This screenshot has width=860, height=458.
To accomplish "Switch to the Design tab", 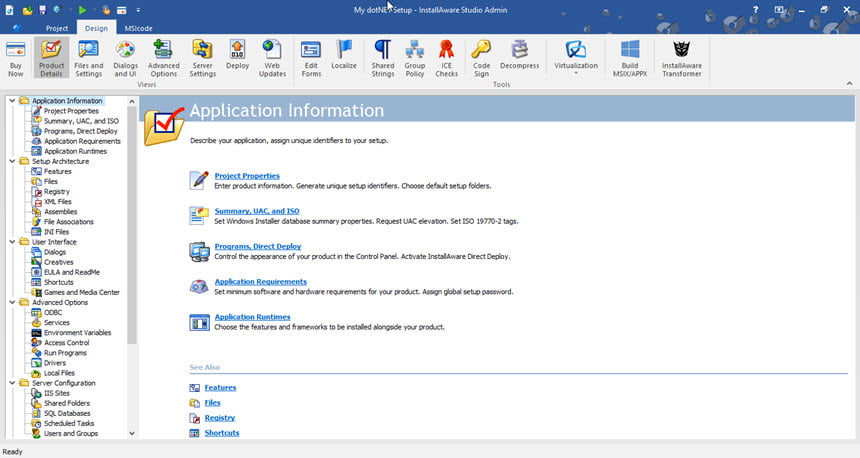I will point(96,28).
